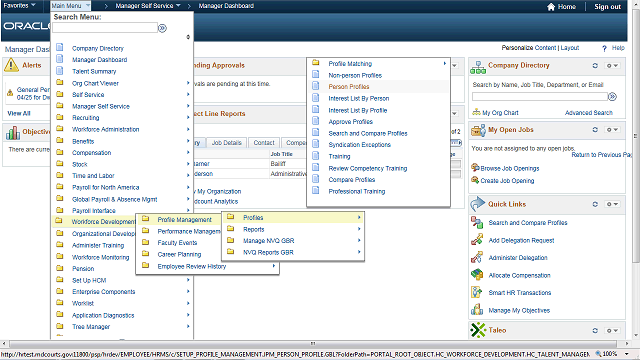This screenshot has height=360, width=640.
Task: Open the Taleo pagelet settings dropdown
Action: click(612, 331)
